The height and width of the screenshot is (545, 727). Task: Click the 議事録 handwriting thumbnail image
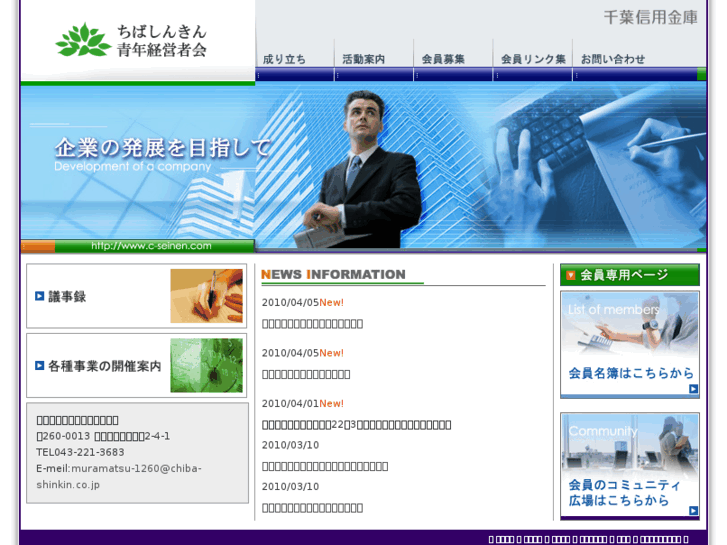coord(206,296)
